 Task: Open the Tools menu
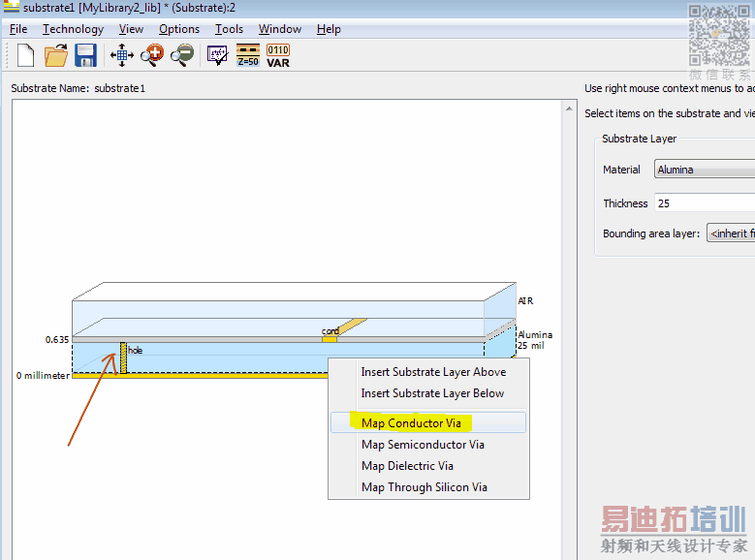(x=229, y=29)
